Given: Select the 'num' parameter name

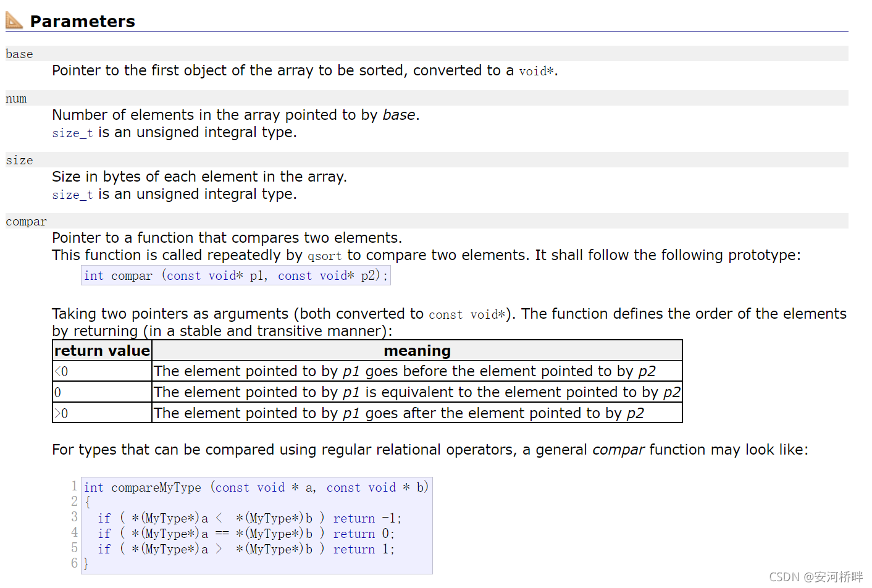Looking at the screenshot, I should [16, 98].
